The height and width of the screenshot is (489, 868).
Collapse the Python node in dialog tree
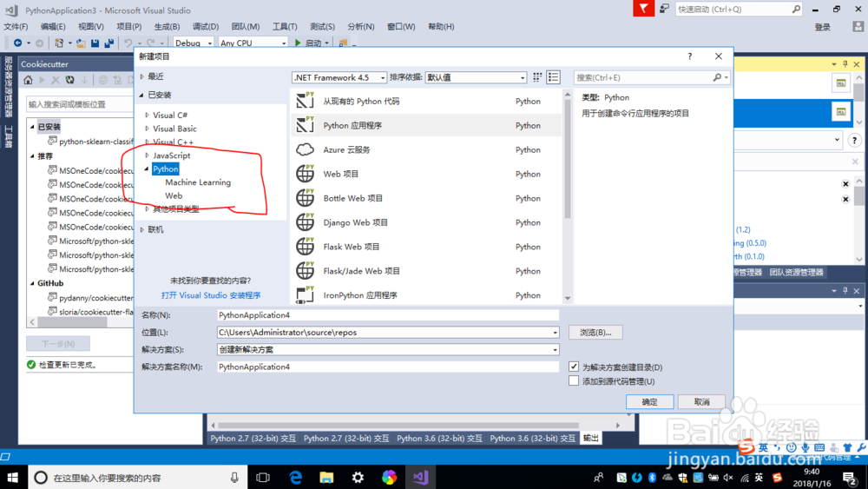(x=147, y=169)
